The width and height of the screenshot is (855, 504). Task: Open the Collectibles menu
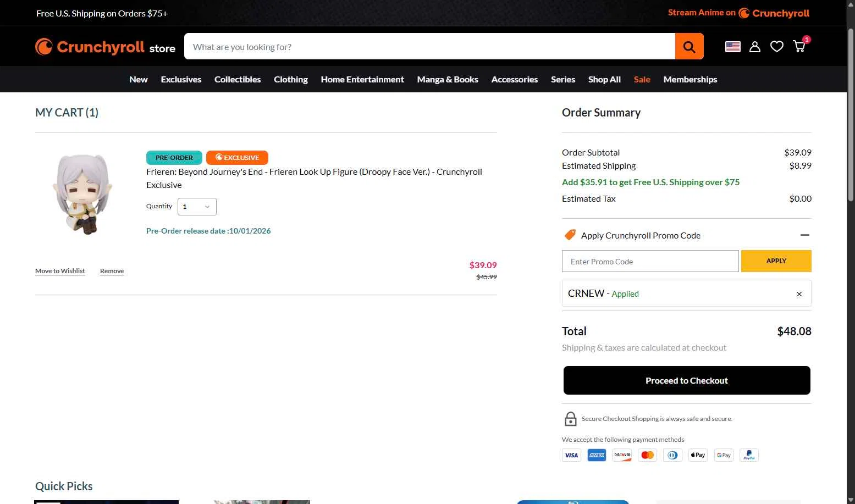coord(238,79)
